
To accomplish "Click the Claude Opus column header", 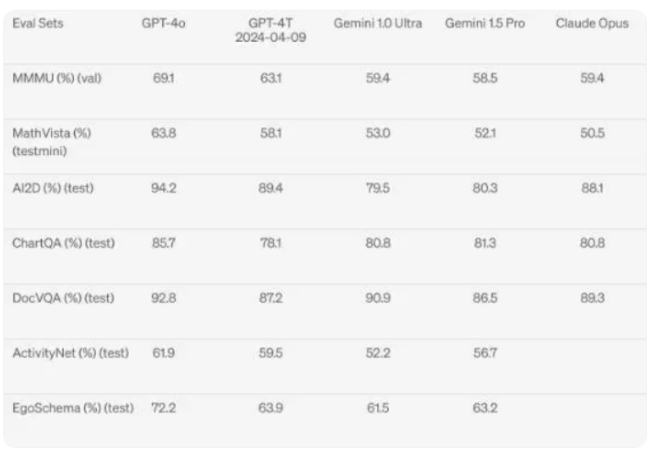I will (x=592, y=23).
